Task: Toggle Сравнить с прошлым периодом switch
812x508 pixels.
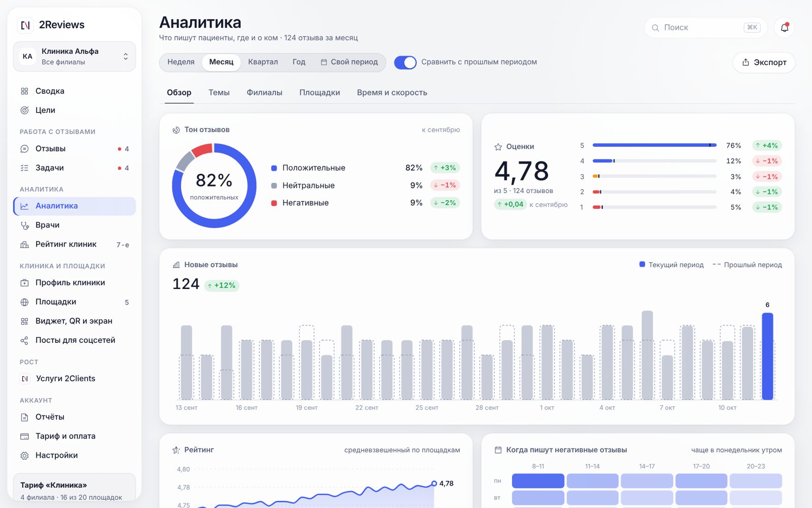Action: 405,62
